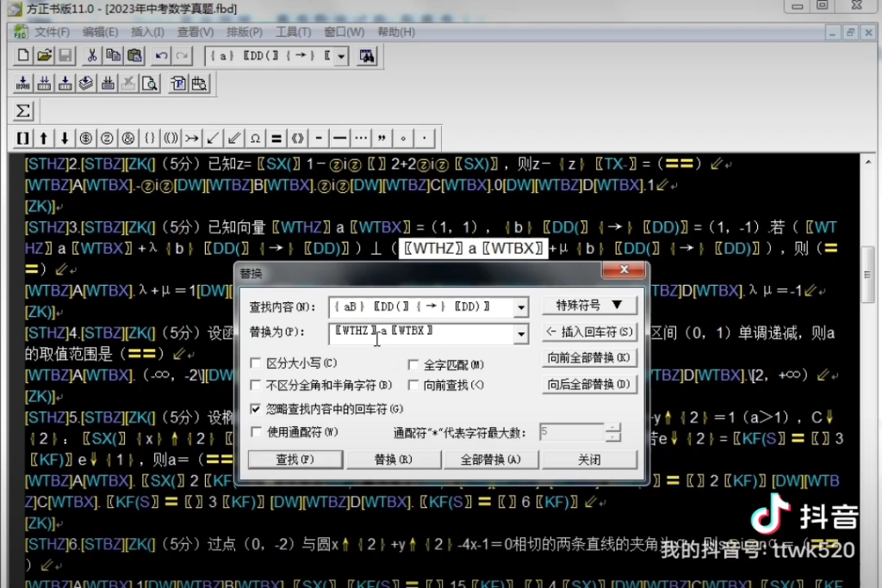Screen dimensions: 882x588
Task: Click the page preview magnifier icon
Action: [151, 84]
